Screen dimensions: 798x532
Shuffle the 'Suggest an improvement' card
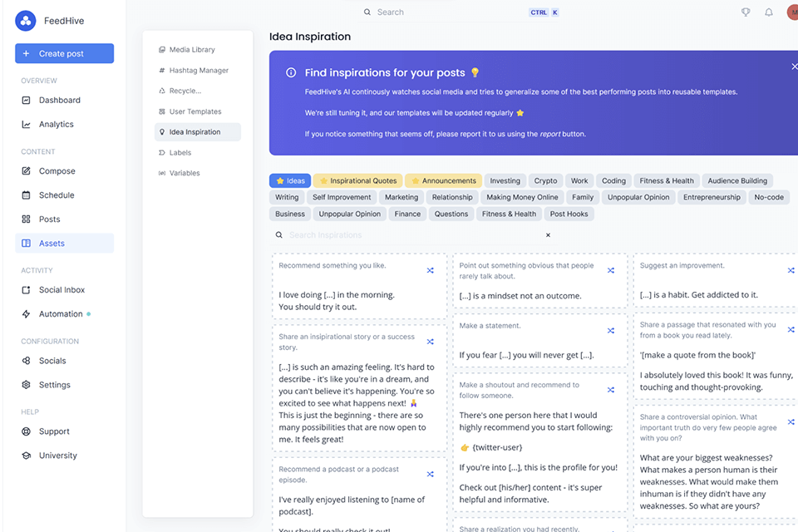point(791,270)
